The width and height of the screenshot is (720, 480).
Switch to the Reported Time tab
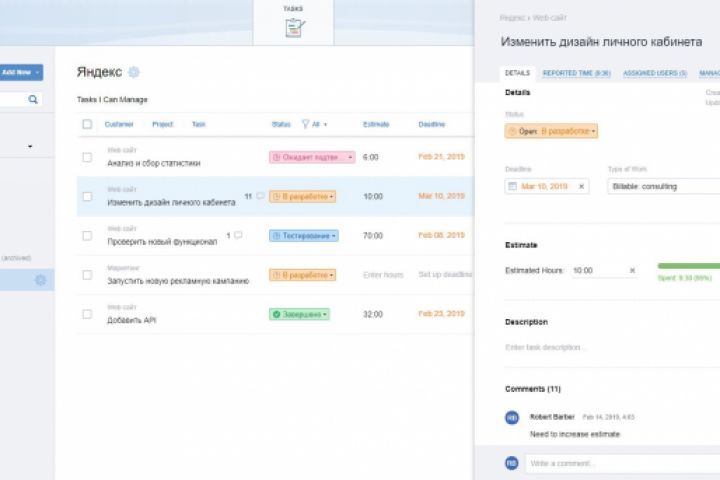[x=576, y=73]
